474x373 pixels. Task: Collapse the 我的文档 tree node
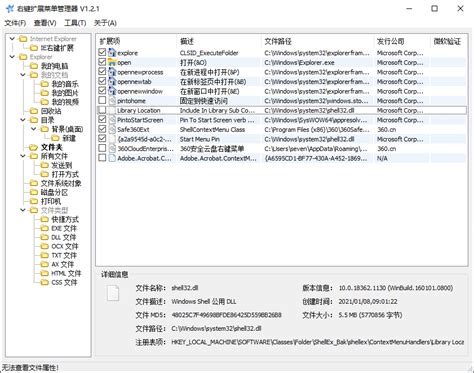coord(23,75)
